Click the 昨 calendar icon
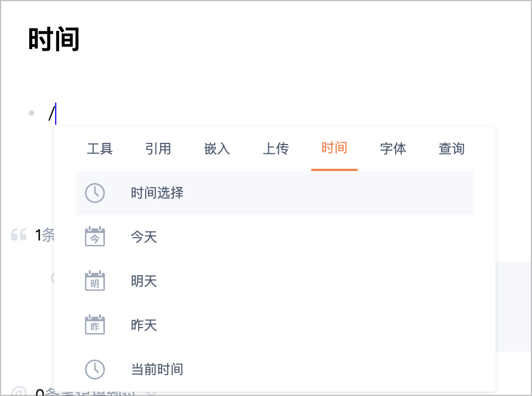 [x=95, y=325]
